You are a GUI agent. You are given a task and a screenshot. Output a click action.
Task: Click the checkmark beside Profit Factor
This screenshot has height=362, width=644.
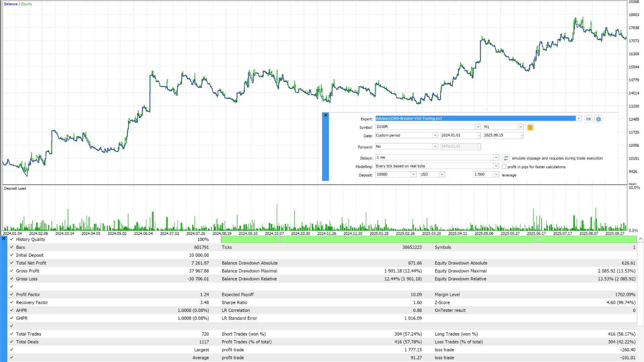12,295
